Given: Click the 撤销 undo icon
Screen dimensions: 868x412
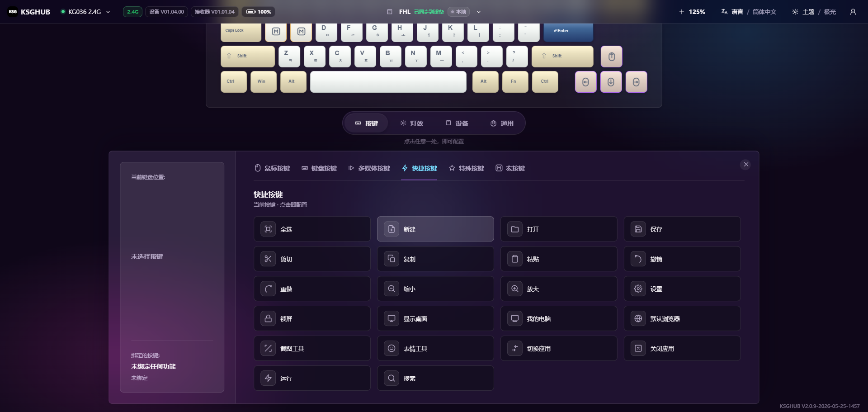Looking at the screenshot, I should tap(638, 259).
